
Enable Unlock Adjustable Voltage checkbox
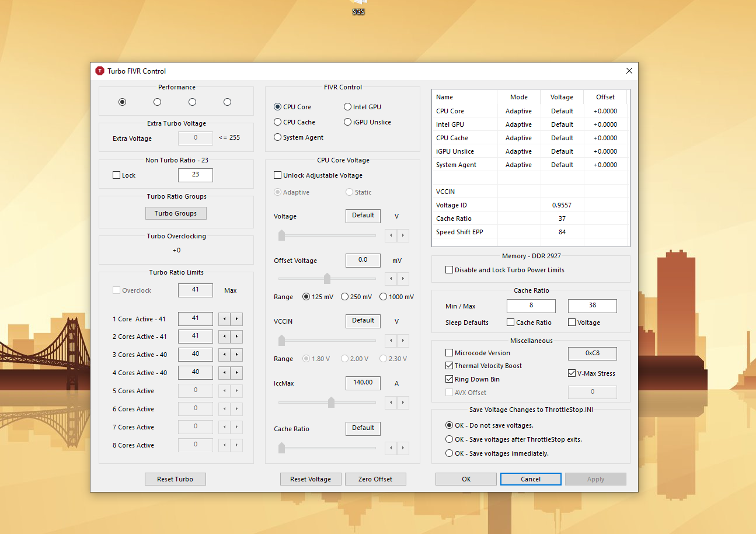[278, 175]
